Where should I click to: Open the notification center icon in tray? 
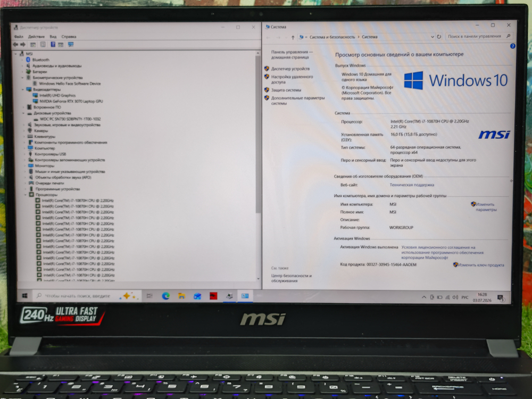click(x=501, y=298)
